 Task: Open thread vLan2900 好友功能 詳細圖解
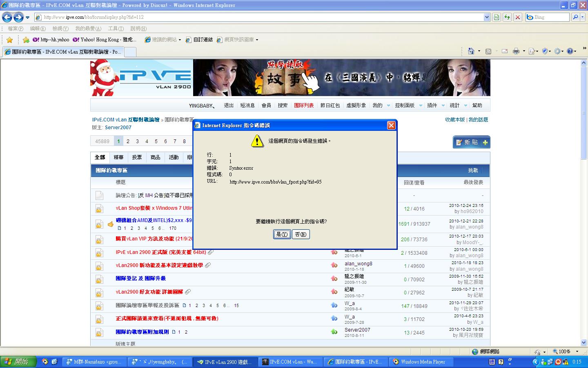coord(149,292)
